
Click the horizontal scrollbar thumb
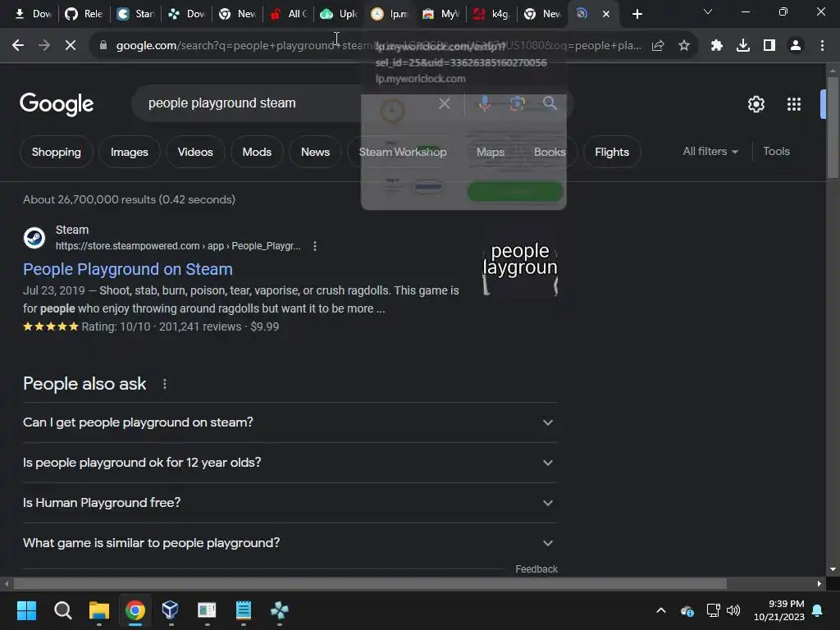pyautogui.click(x=370, y=583)
